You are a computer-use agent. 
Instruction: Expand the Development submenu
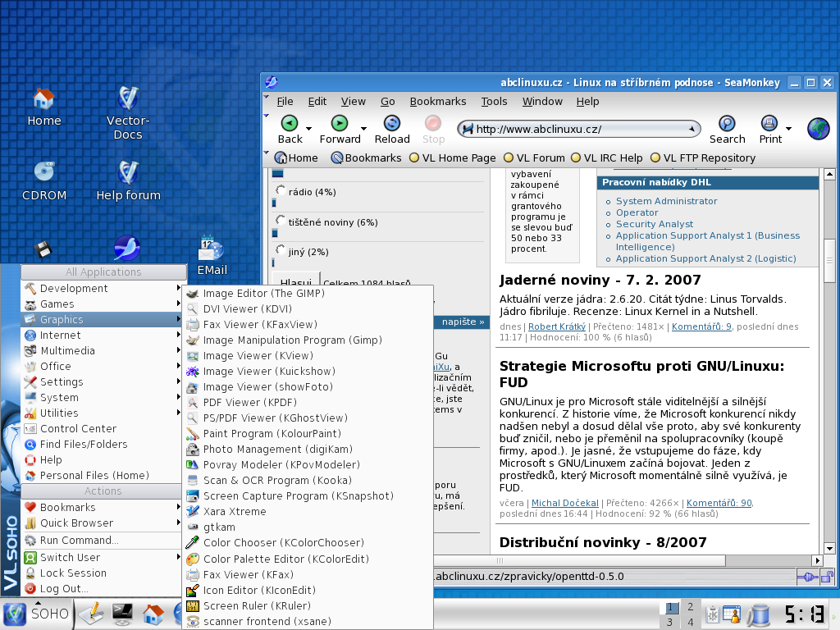(x=103, y=288)
